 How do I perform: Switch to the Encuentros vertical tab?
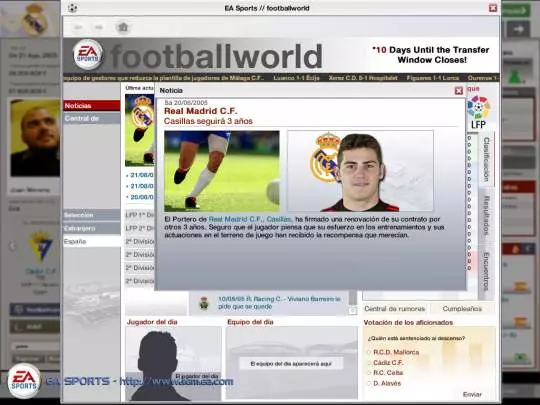[x=486, y=271]
